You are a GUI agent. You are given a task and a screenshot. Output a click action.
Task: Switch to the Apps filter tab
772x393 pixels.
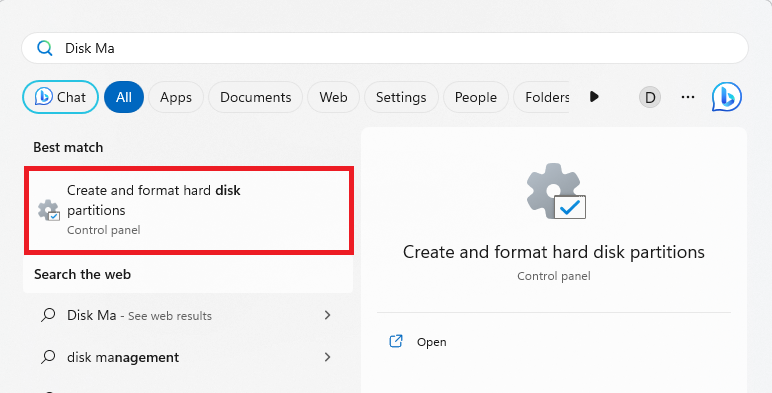176,97
